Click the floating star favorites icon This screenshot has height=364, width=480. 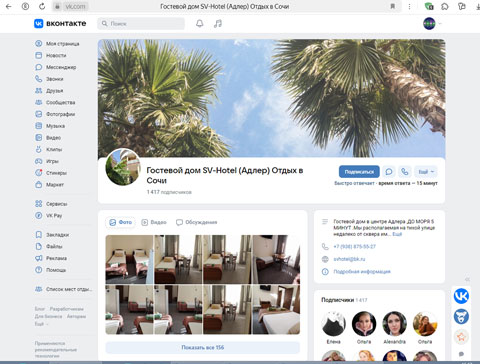pyautogui.click(x=461, y=336)
